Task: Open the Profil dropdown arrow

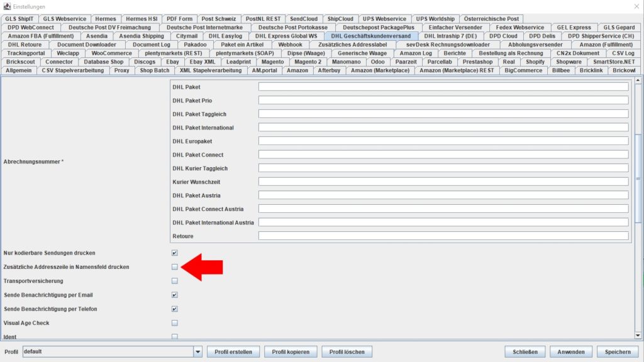Action: 198,352
